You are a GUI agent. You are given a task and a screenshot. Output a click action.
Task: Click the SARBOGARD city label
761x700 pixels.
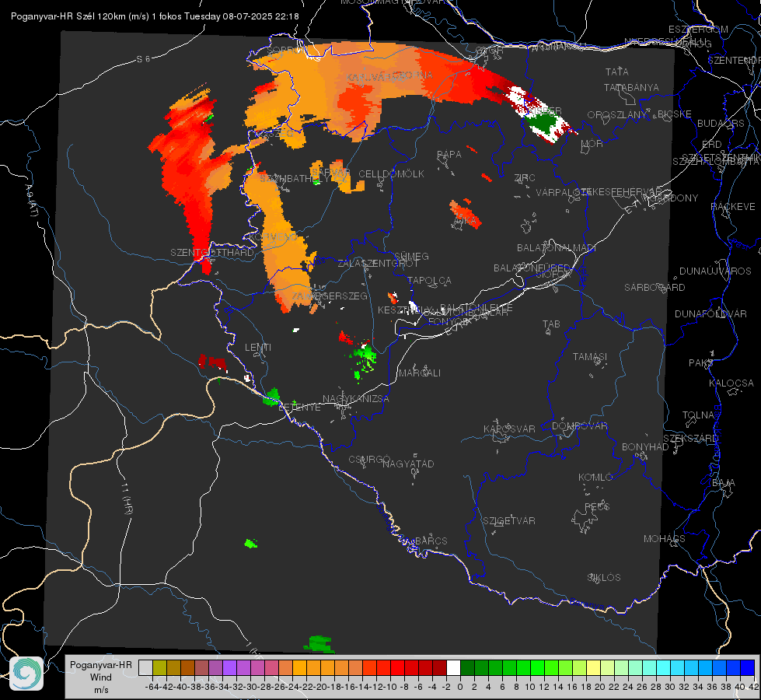pyautogui.click(x=655, y=288)
